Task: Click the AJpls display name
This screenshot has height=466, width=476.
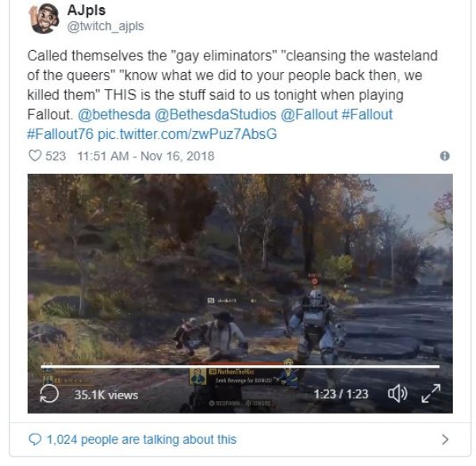Action: click(86, 10)
